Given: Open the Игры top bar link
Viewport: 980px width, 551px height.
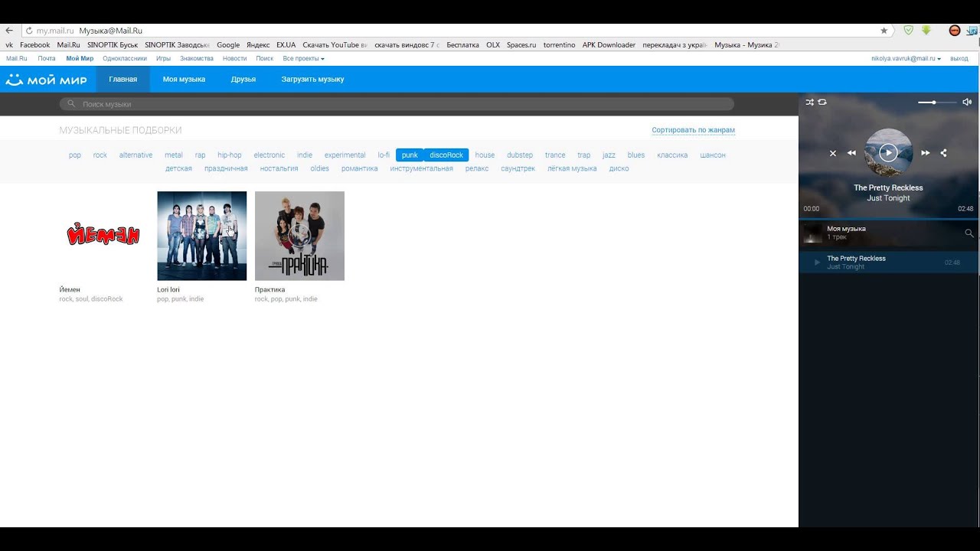Looking at the screenshot, I should pyautogui.click(x=163, y=59).
